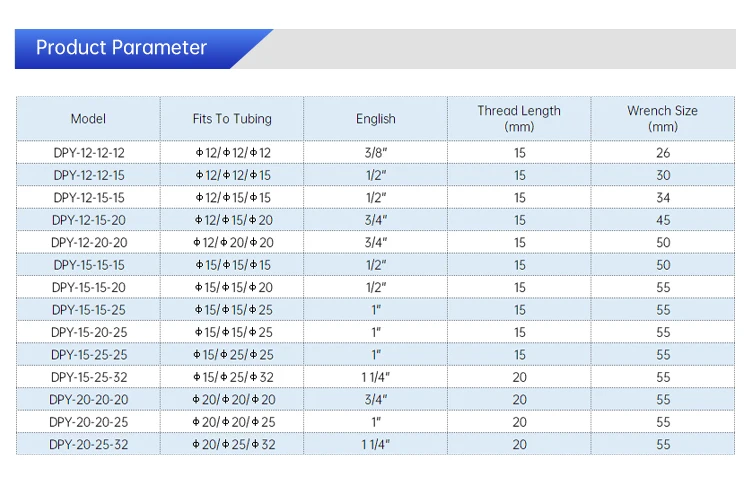
Task: Select the DPY-12-15-20 model entry
Action: 89,220
